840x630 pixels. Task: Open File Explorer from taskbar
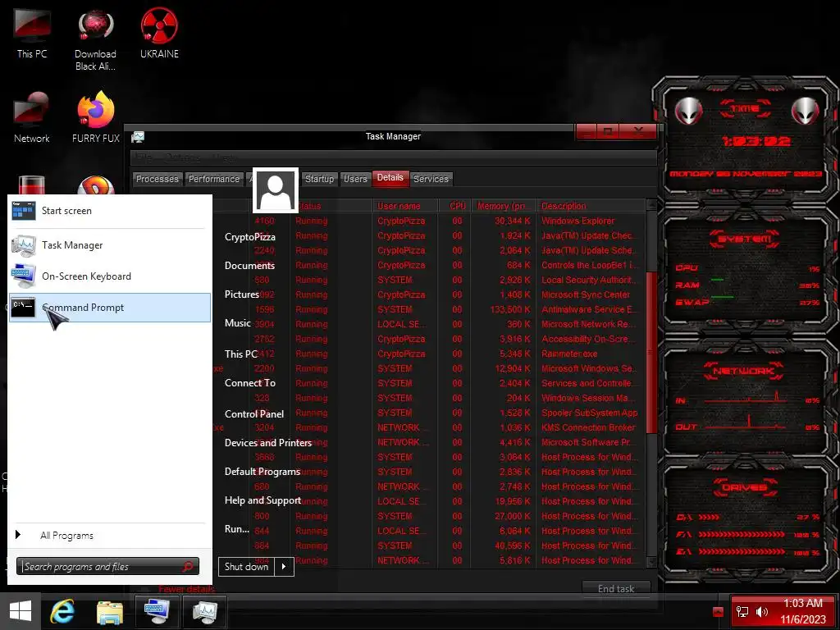[x=110, y=612]
